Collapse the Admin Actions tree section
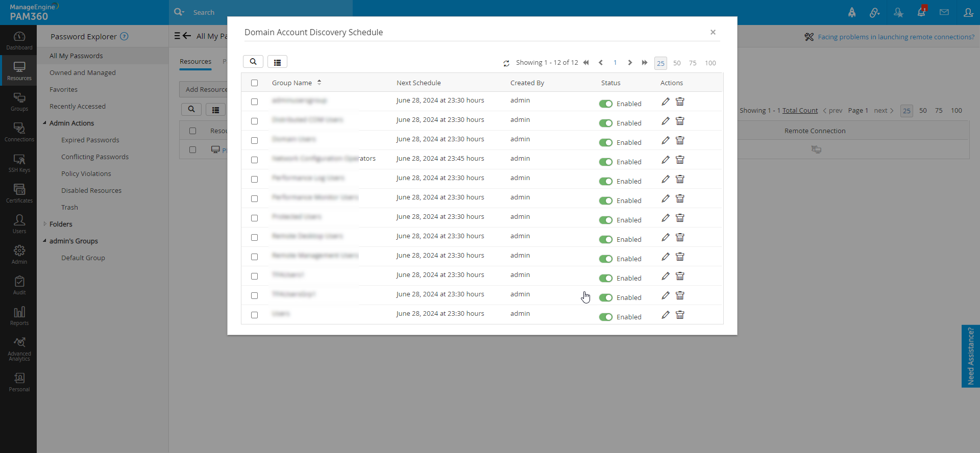Viewport: 980px width, 453px height. (x=45, y=123)
